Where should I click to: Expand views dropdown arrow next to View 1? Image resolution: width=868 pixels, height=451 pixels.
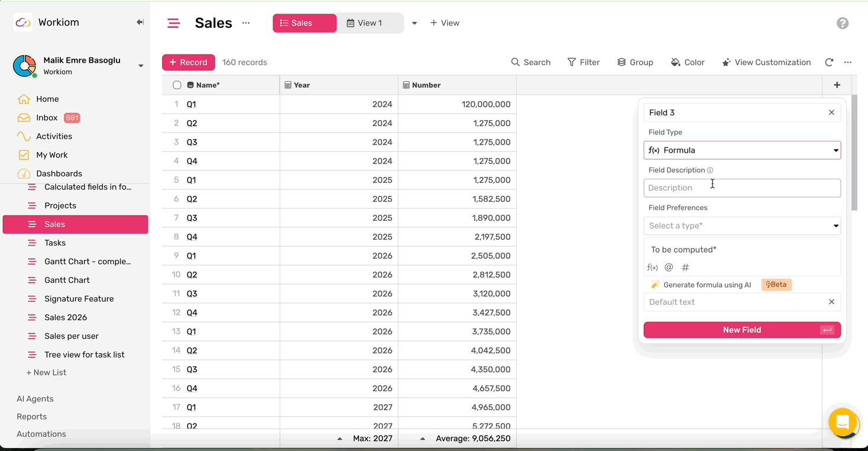[x=414, y=23]
